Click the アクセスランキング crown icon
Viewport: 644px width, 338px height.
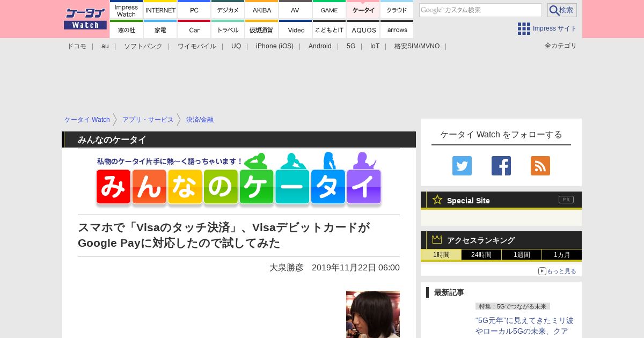437,239
